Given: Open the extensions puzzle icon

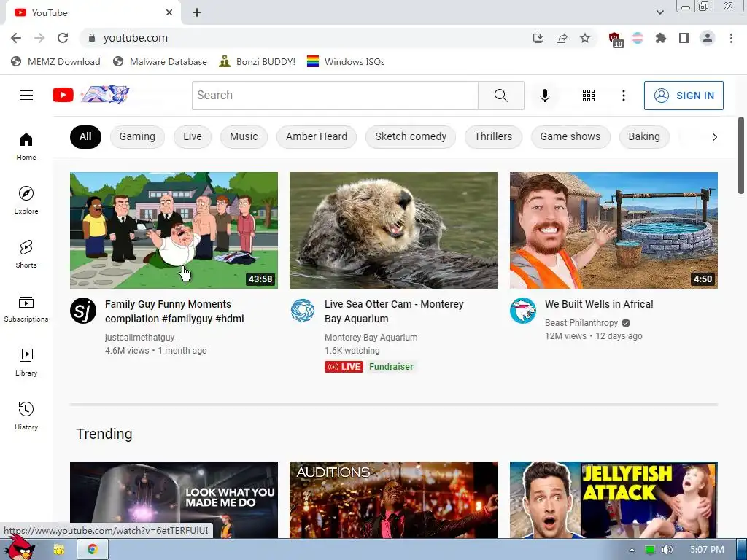Looking at the screenshot, I should click(661, 38).
